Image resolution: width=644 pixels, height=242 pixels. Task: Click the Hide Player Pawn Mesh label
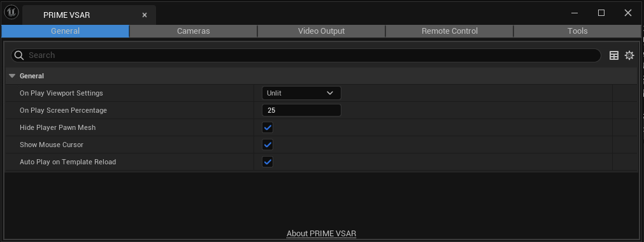pyautogui.click(x=57, y=128)
